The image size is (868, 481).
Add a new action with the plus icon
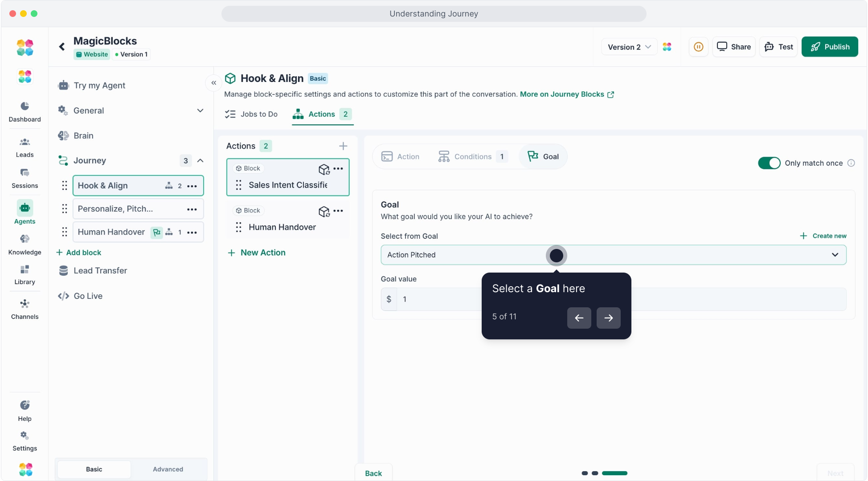pos(343,146)
